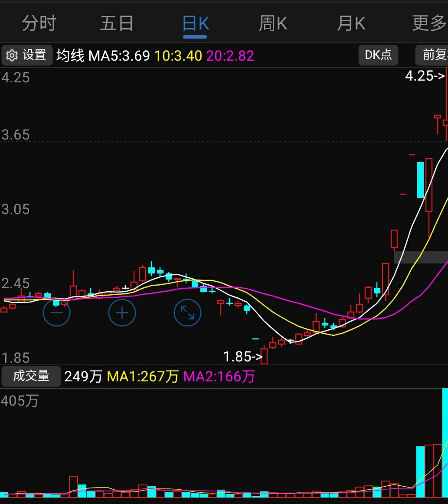Click the 4.25 high price marker
Screen dimensions: 448x504
pos(424,76)
